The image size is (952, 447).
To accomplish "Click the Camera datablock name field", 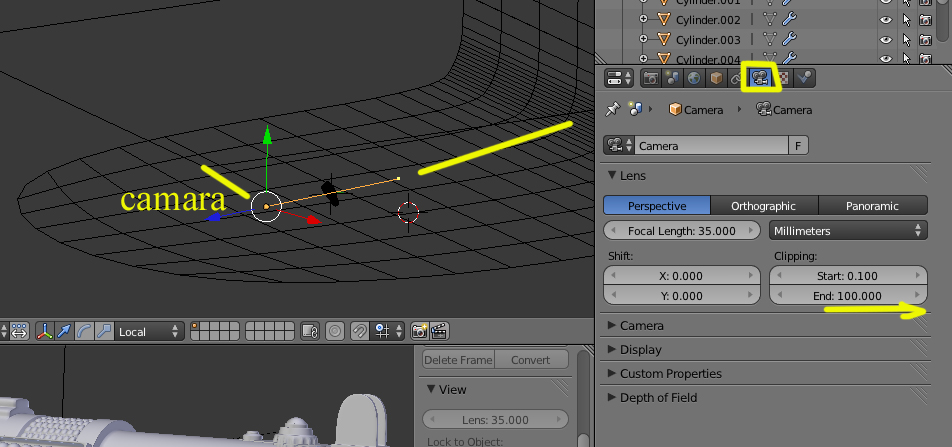I will tap(712, 146).
